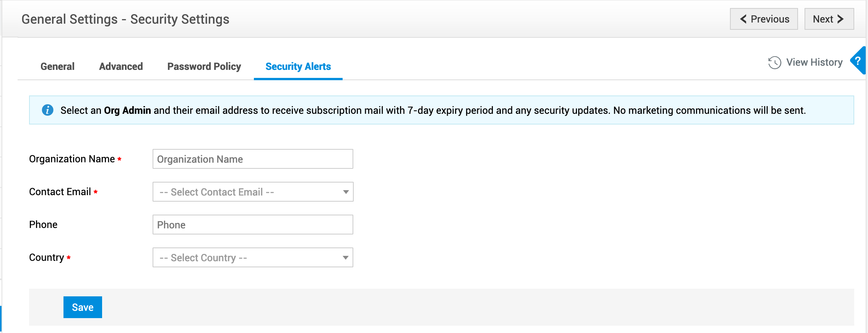Click the Organization Name text field
The width and height of the screenshot is (868, 333).
point(252,159)
